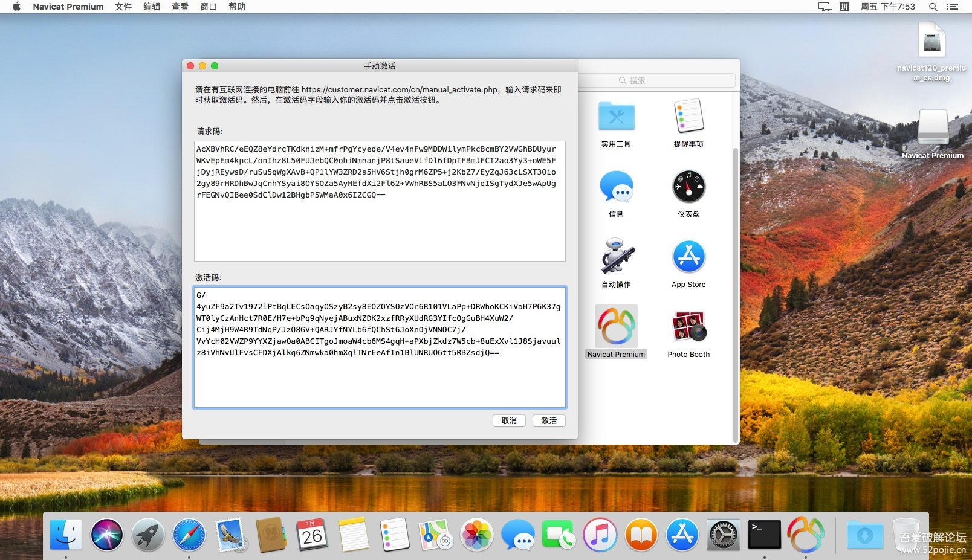Open the 文件 menu
The height and width of the screenshot is (560, 972).
pyautogui.click(x=123, y=7)
